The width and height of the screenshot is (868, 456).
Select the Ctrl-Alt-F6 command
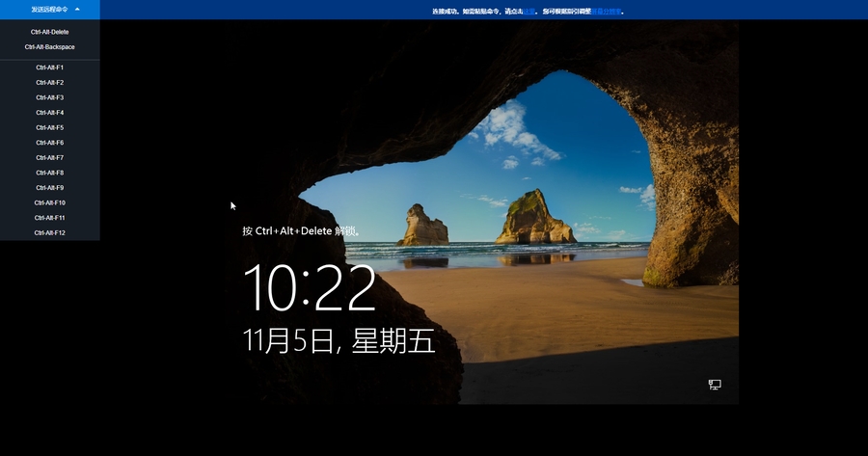point(49,143)
